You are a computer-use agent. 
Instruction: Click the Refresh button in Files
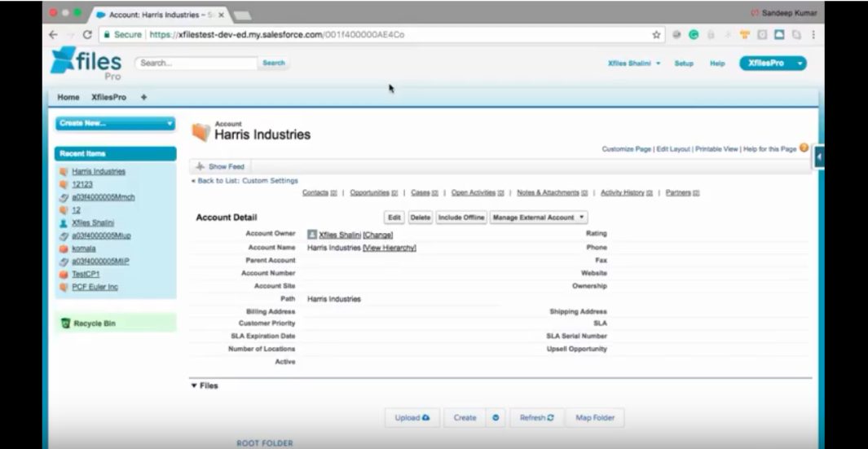click(x=536, y=417)
